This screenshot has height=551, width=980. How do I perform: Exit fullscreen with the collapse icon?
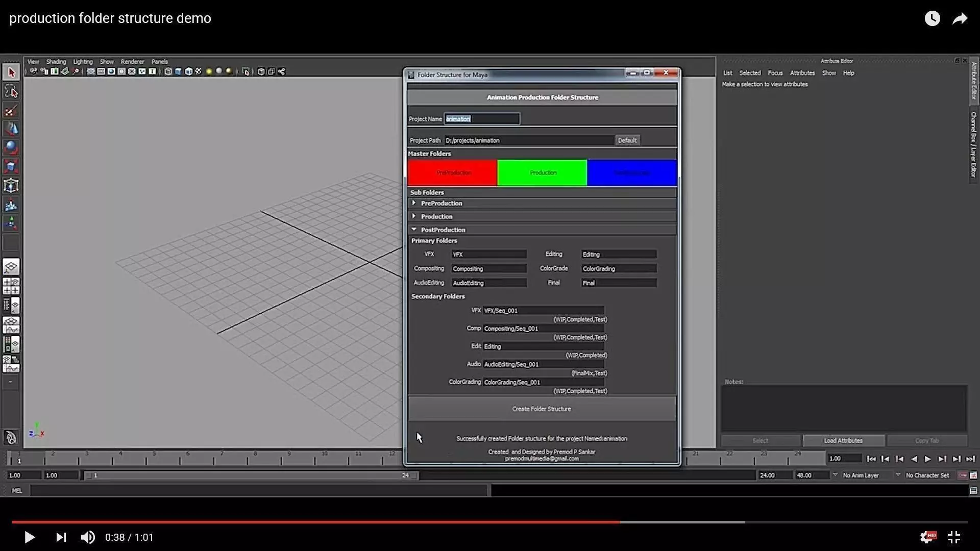click(x=954, y=537)
